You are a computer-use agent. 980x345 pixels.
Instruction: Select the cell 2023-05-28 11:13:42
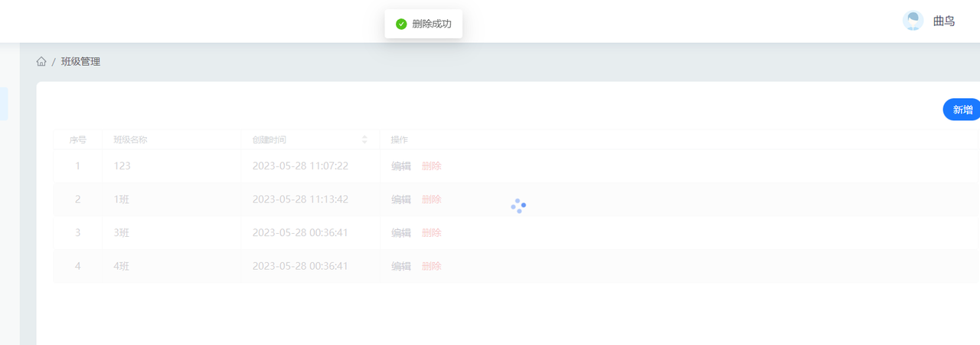(x=310, y=199)
